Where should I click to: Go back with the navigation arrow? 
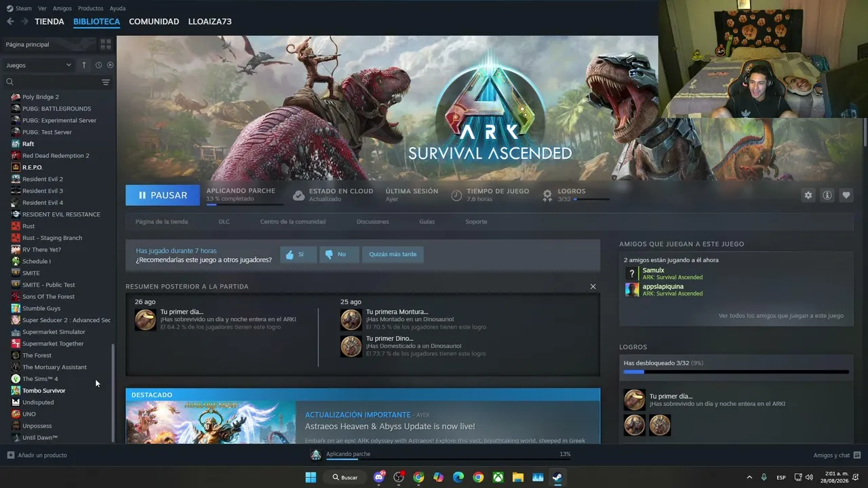[x=10, y=22]
